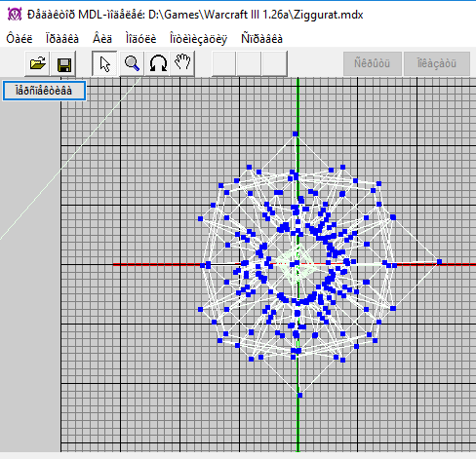Select the lowest vertex near the green axis
Viewport: 476px width, 459px height.
tap(299, 395)
